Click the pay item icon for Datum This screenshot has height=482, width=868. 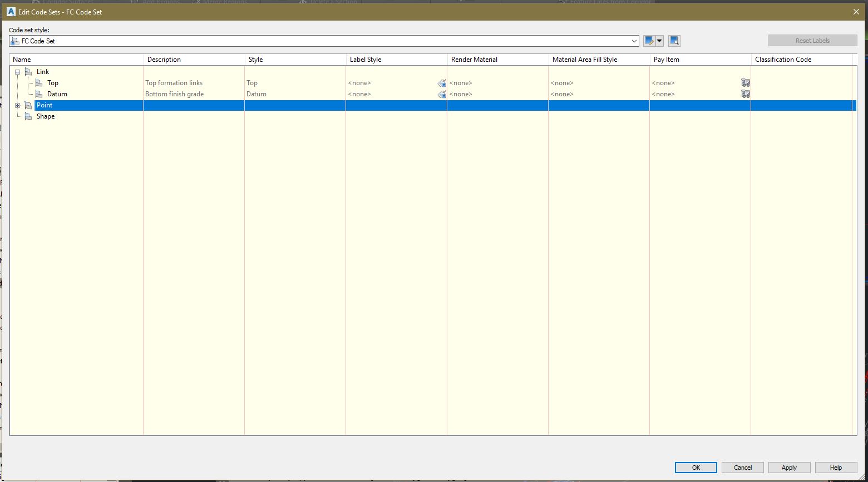pos(746,94)
